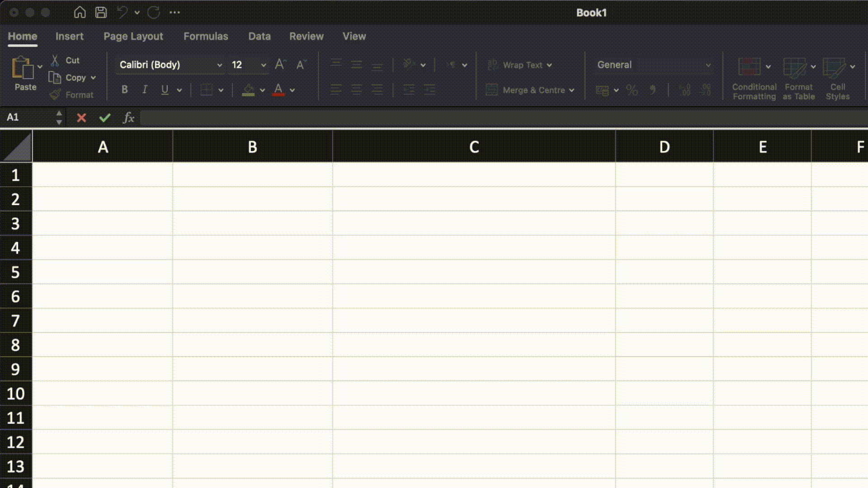Select the Cut icon with scissors
This screenshot has height=488, width=868.
click(x=55, y=60)
